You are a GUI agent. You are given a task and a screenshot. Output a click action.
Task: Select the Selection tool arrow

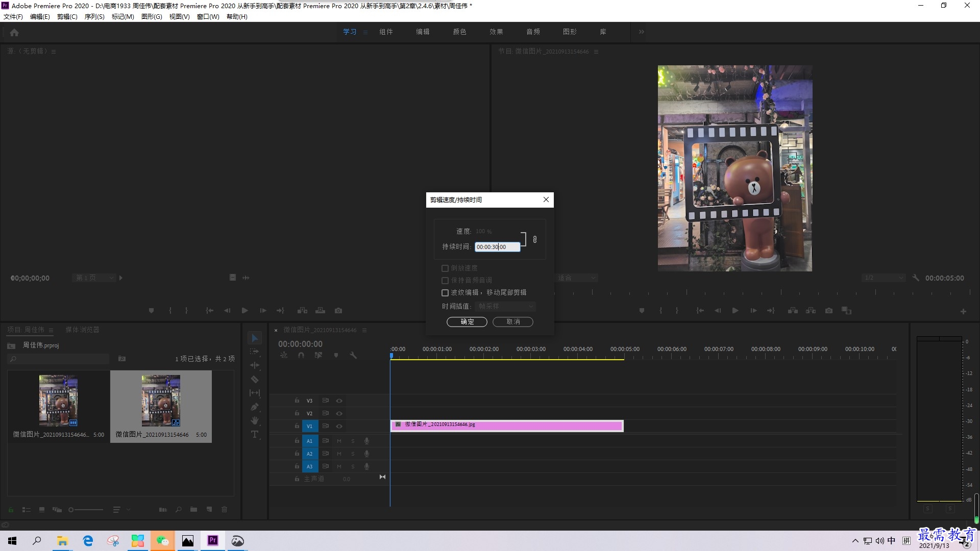click(255, 338)
